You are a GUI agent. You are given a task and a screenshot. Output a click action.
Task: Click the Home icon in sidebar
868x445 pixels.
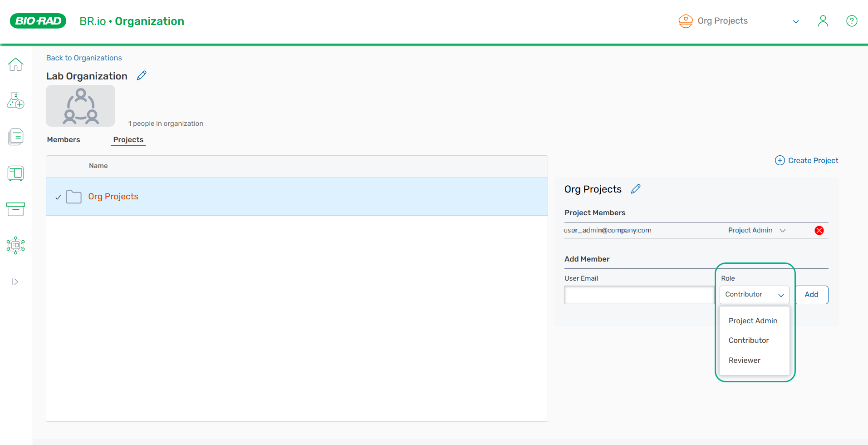pos(15,64)
